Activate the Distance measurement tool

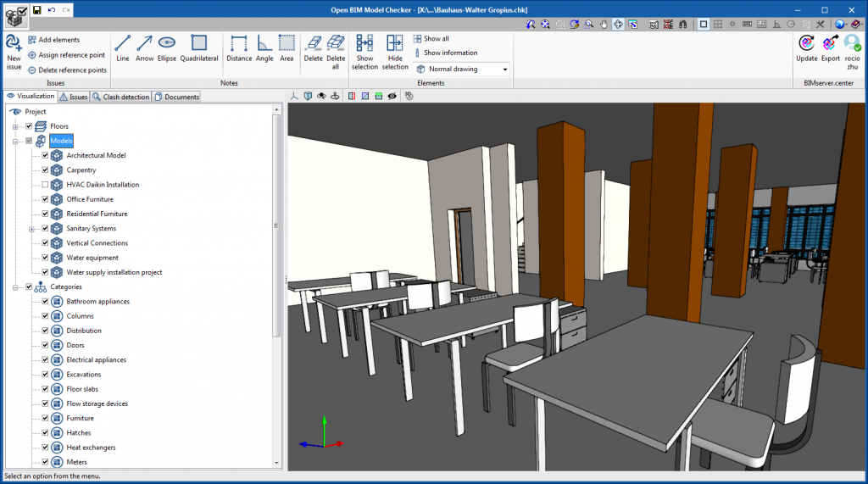pyautogui.click(x=239, y=48)
